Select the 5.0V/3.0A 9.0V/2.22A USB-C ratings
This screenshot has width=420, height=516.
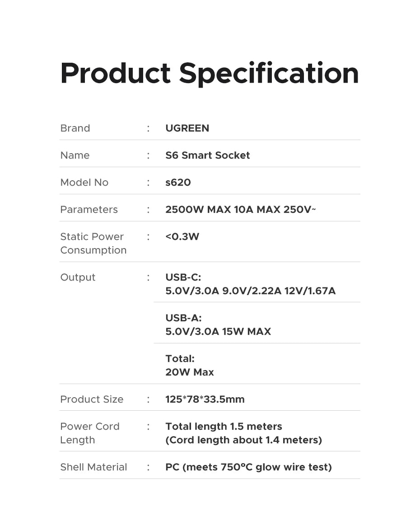tap(250, 291)
